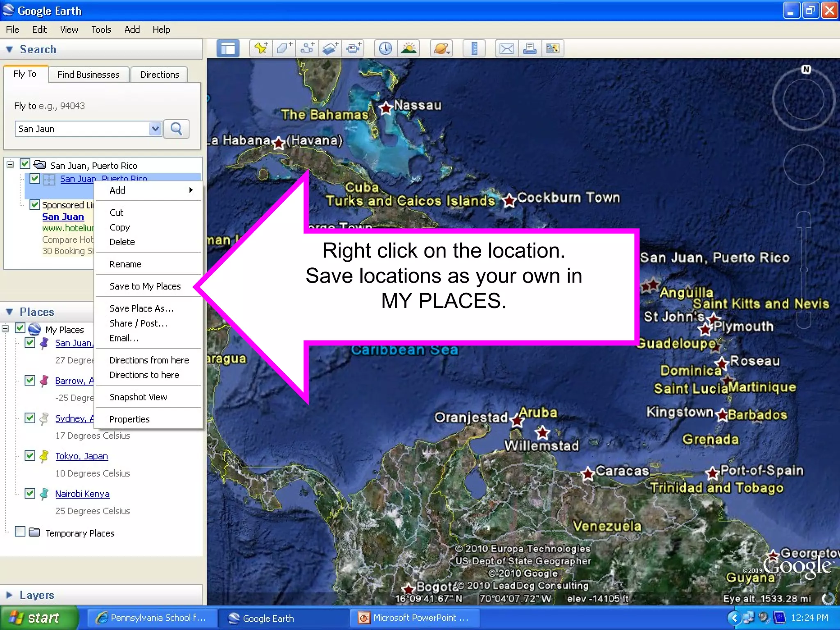Toggle the Sydney place checkbox
The image size is (840, 630).
[x=30, y=418]
